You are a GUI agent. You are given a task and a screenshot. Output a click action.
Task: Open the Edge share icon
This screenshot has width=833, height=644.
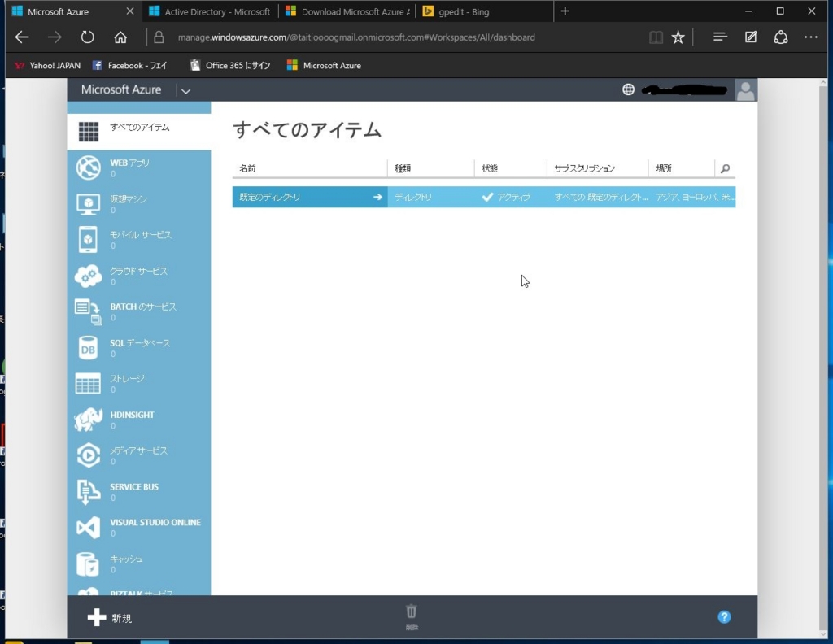tap(780, 37)
